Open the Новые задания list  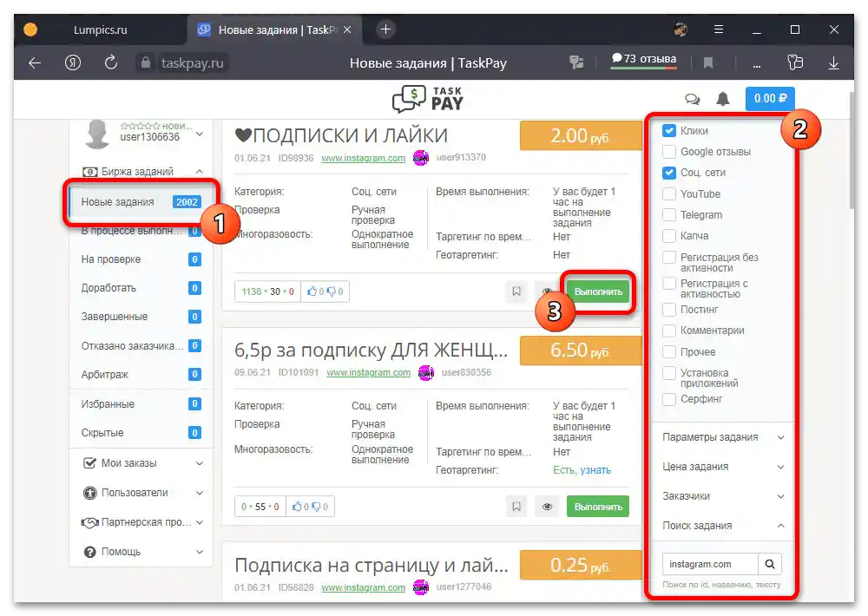(x=141, y=202)
